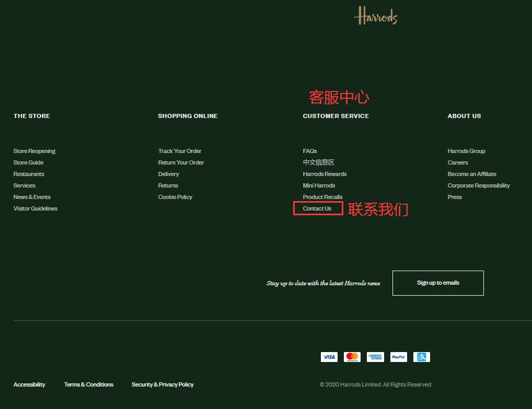Open Track Your Order link
This screenshot has height=409, width=532.
(180, 151)
